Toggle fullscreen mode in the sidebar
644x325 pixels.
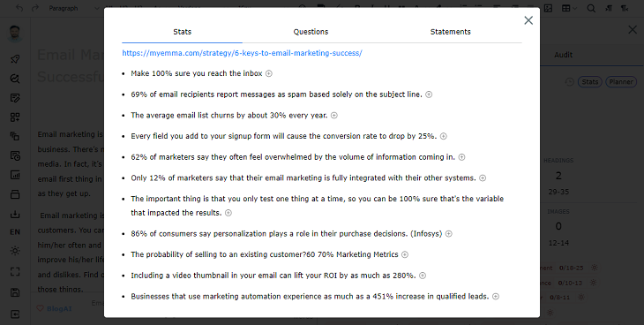[15, 271]
